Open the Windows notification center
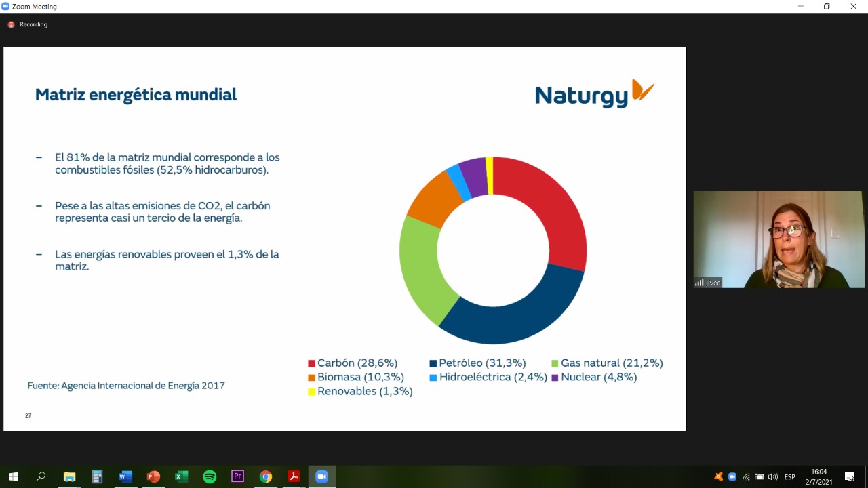Image resolution: width=868 pixels, height=488 pixels. [x=850, y=476]
